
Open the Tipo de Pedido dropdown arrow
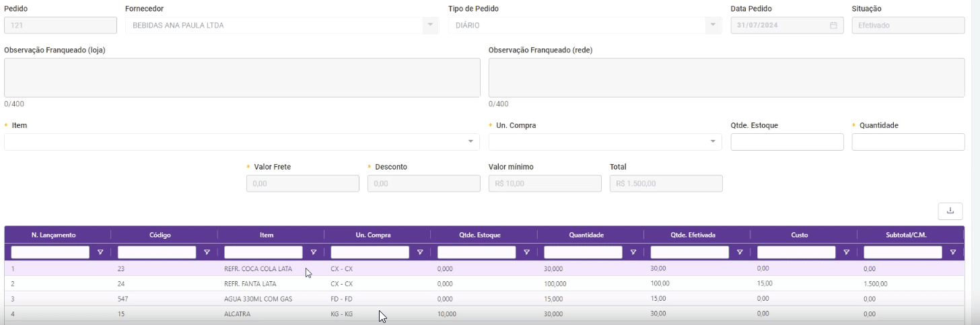(713, 26)
